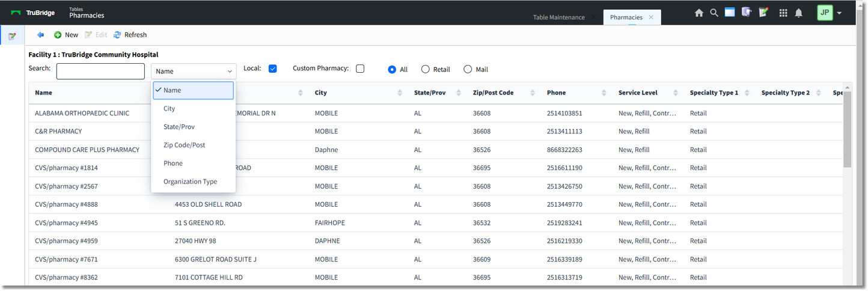Open the JP user avatar
The height and width of the screenshot is (291, 868).
pos(825,13)
